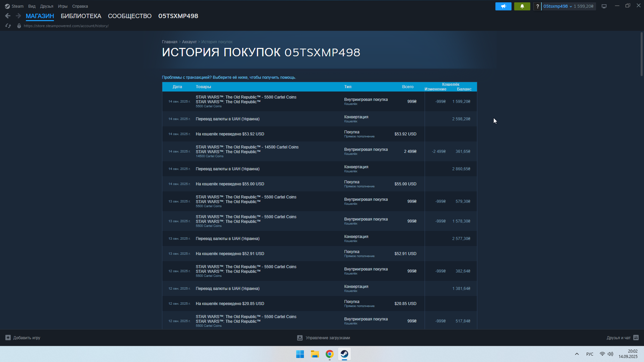Click the Всего column header
This screenshot has width=644, height=362.
[x=408, y=87]
